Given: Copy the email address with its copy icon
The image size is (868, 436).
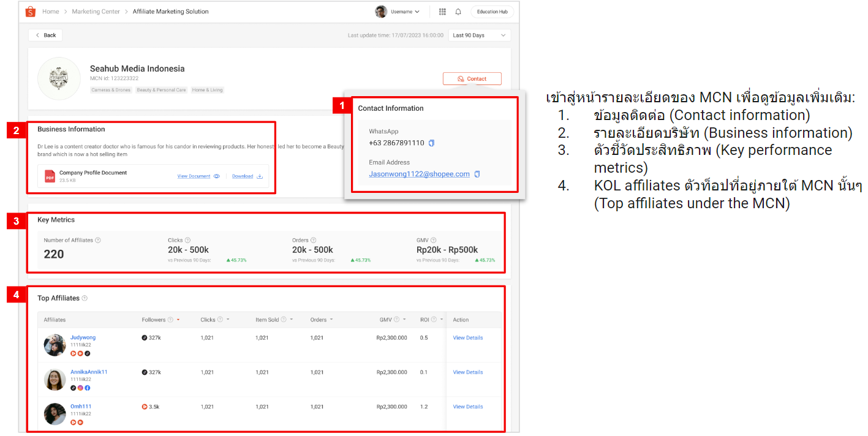Looking at the screenshot, I should (x=477, y=173).
